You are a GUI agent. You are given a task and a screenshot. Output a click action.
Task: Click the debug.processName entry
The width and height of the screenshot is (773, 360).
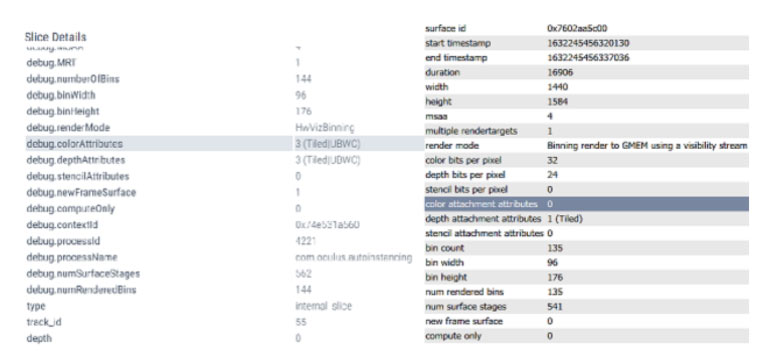72,257
